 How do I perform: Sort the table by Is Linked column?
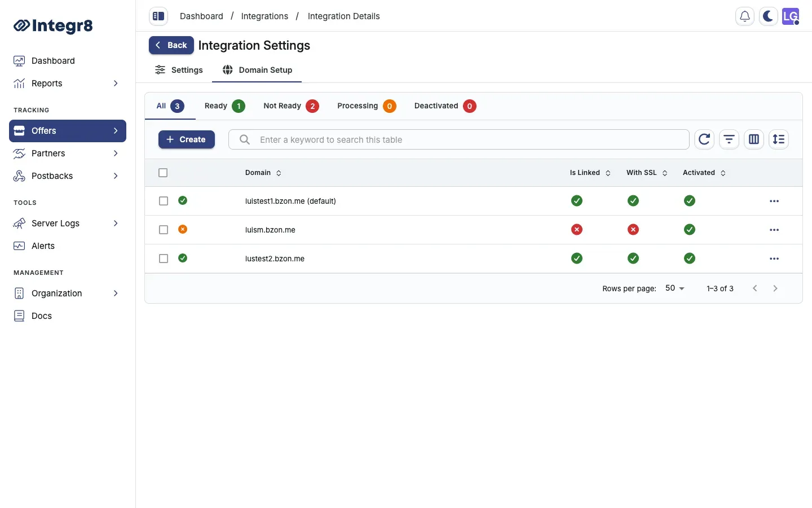pyautogui.click(x=590, y=173)
